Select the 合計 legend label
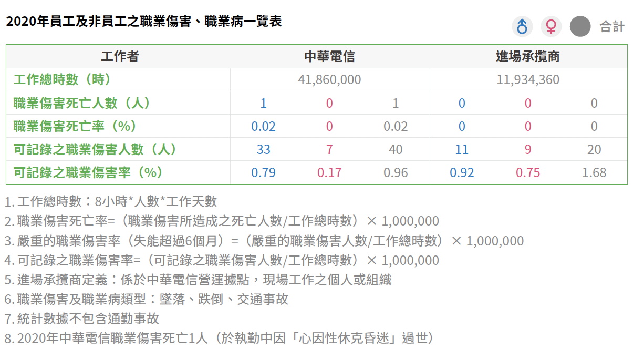644x348 pixels. click(612, 27)
